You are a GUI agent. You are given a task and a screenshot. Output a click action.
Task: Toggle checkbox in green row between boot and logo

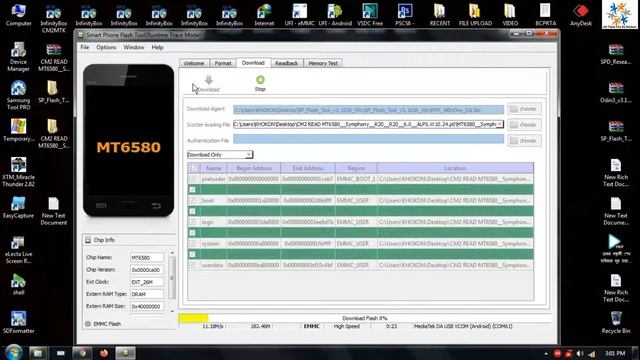click(x=193, y=211)
